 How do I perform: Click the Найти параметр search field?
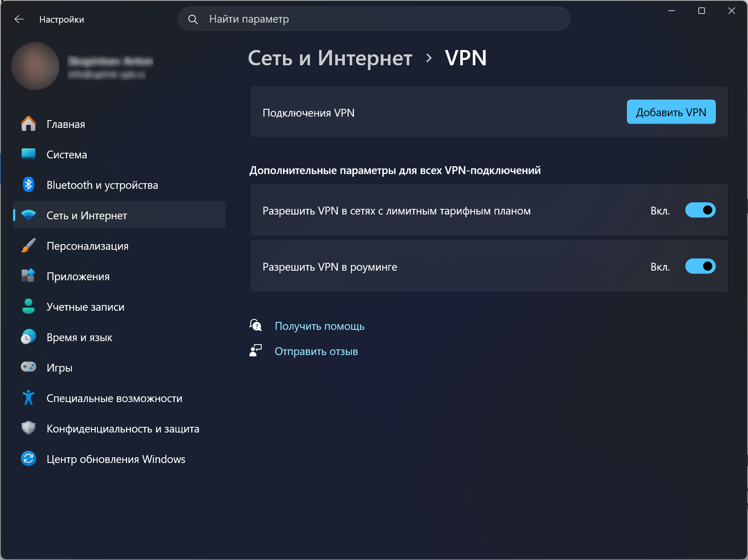tap(374, 19)
